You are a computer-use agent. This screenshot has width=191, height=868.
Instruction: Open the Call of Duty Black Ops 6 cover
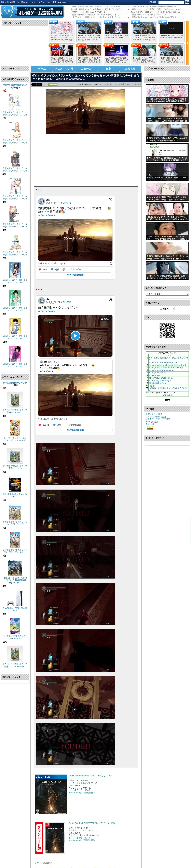[x=15, y=484]
